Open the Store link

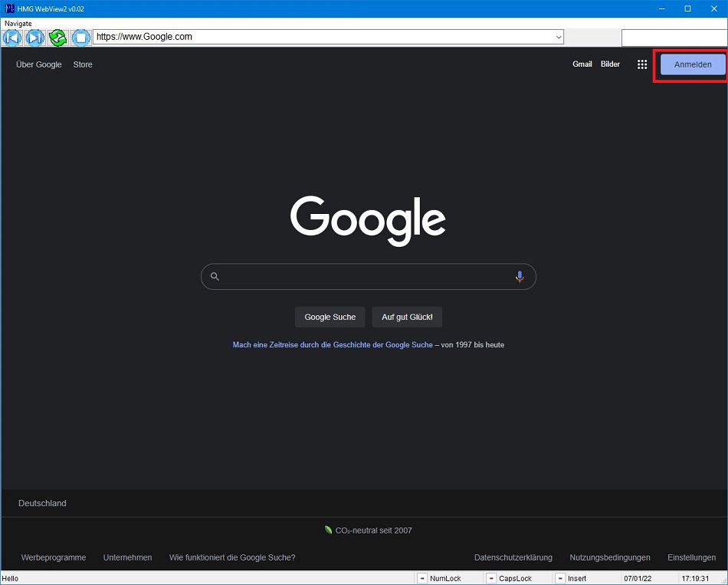(83, 64)
